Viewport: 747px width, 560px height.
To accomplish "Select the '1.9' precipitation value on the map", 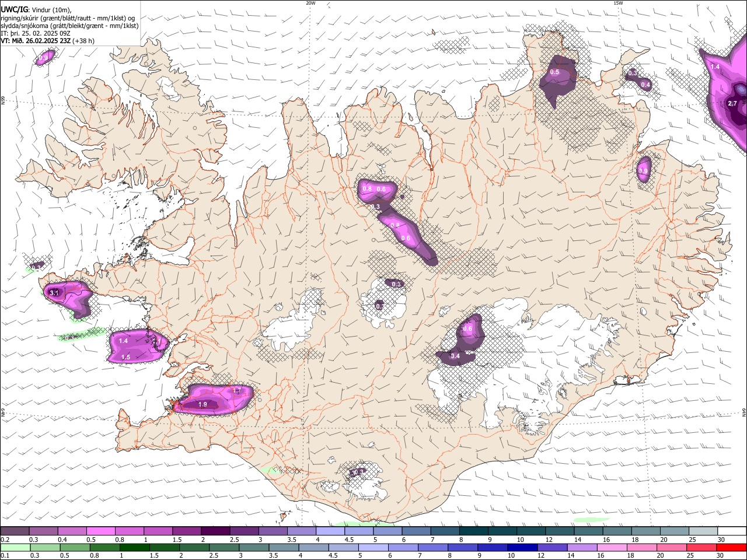I will [x=203, y=404].
